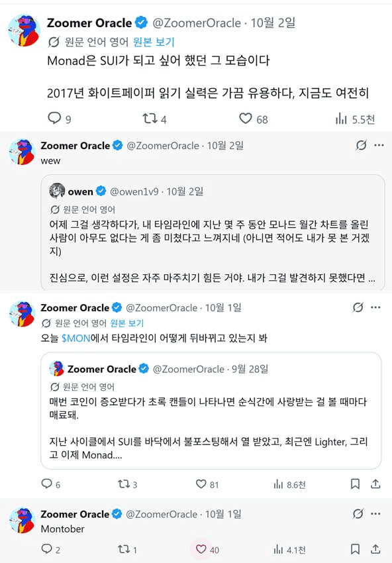Share the $MON timeline tweet
Viewport: 392px width, 563px height.
coord(375,484)
